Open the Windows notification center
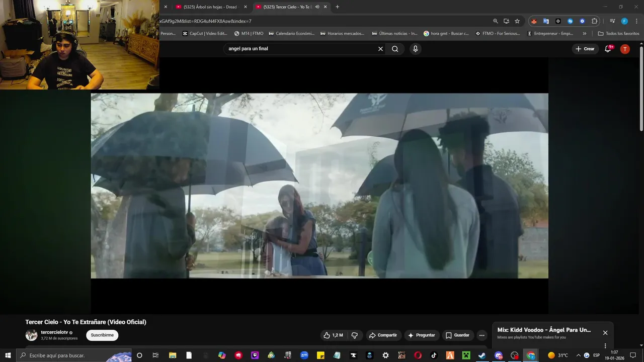This screenshot has width=644, height=362. pyautogui.click(x=633, y=355)
